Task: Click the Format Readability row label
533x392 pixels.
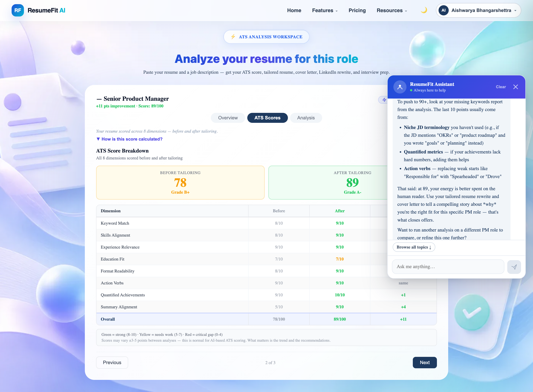Action: 117,271
